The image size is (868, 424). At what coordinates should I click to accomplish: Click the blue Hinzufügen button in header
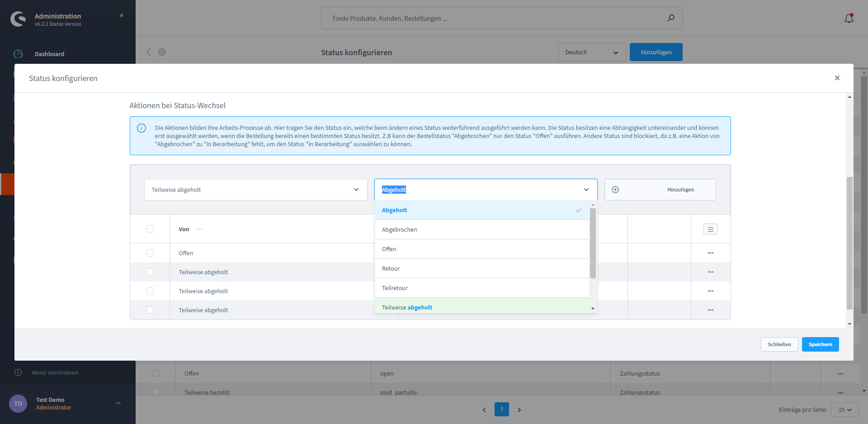pyautogui.click(x=656, y=52)
